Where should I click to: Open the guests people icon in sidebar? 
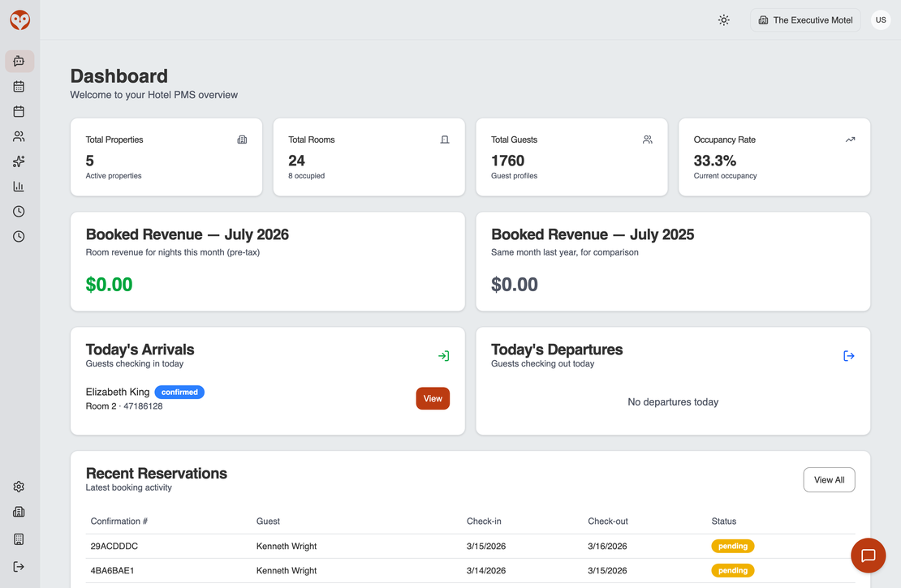pyautogui.click(x=19, y=137)
